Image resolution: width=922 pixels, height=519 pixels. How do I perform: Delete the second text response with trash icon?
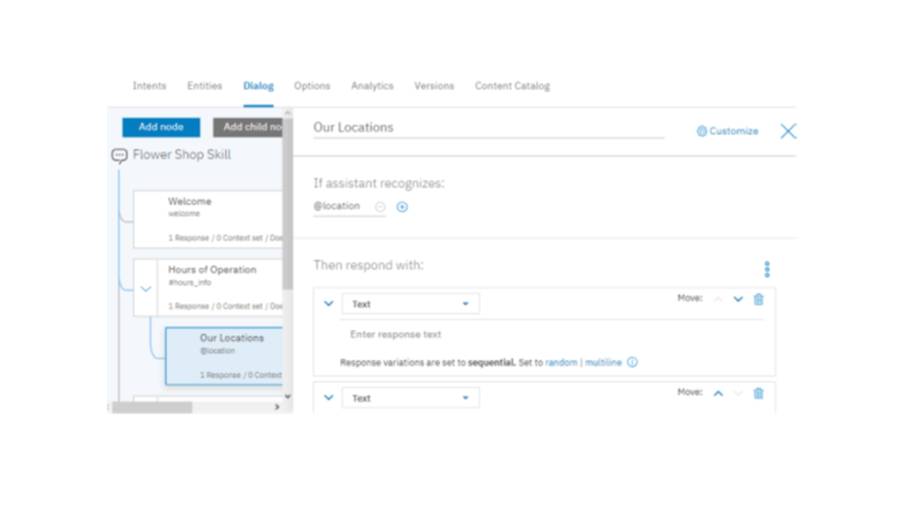click(x=758, y=393)
